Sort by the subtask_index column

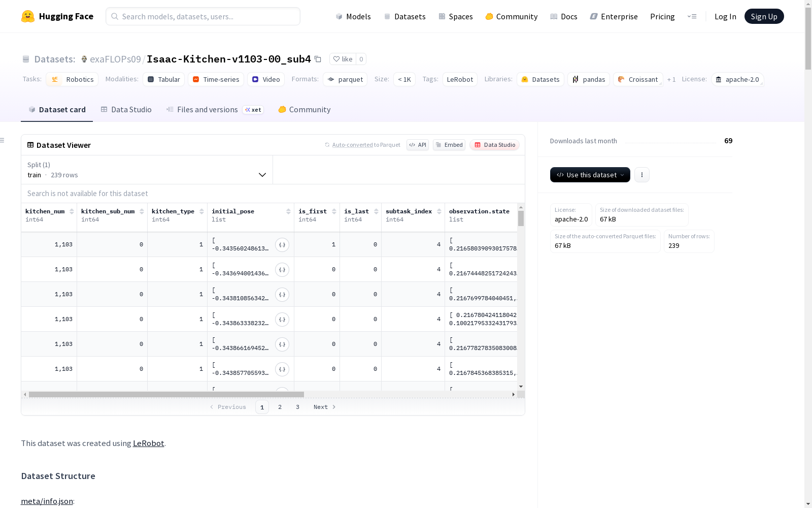pyautogui.click(x=439, y=211)
